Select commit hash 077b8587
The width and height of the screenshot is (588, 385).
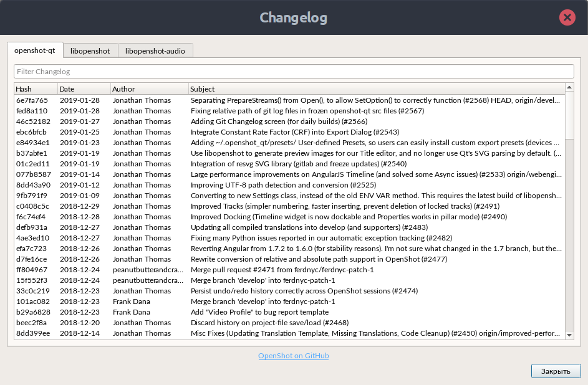click(x=34, y=174)
